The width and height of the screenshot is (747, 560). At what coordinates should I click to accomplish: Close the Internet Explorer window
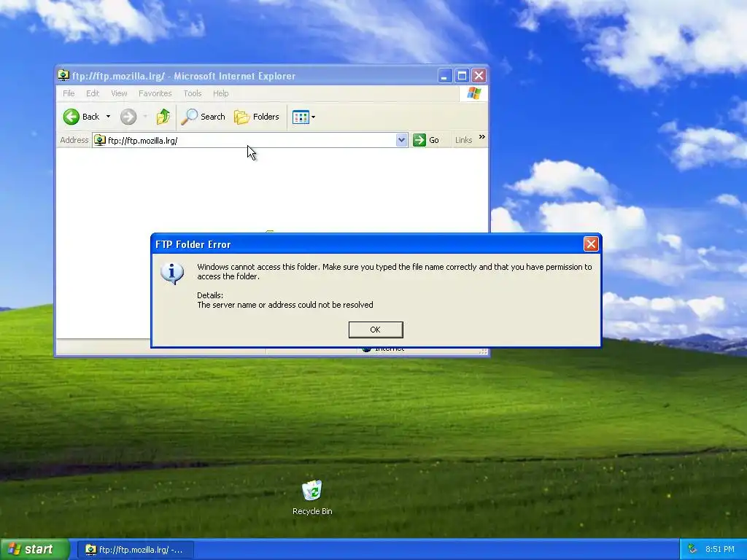pyautogui.click(x=479, y=76)
